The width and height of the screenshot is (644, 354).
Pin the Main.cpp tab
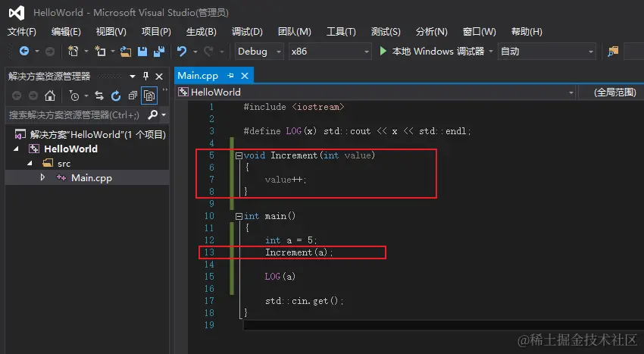pyautogui.click(x=230, y=76)
